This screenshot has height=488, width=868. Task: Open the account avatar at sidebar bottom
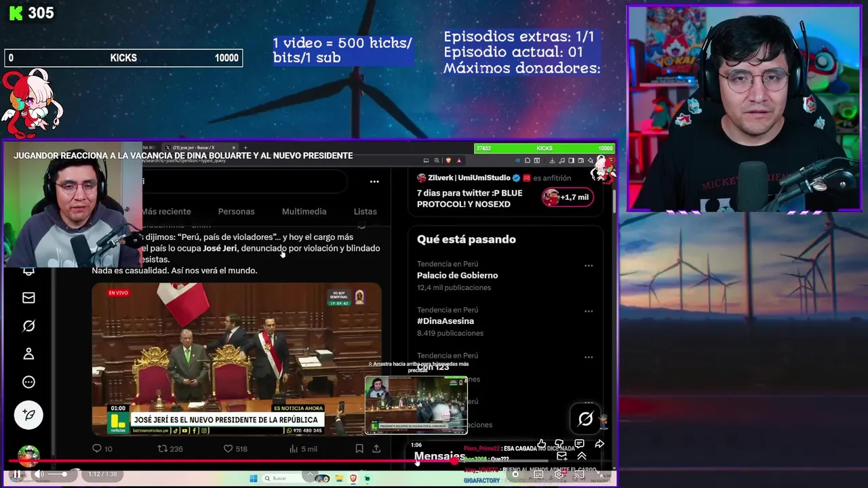coord(28,455)
